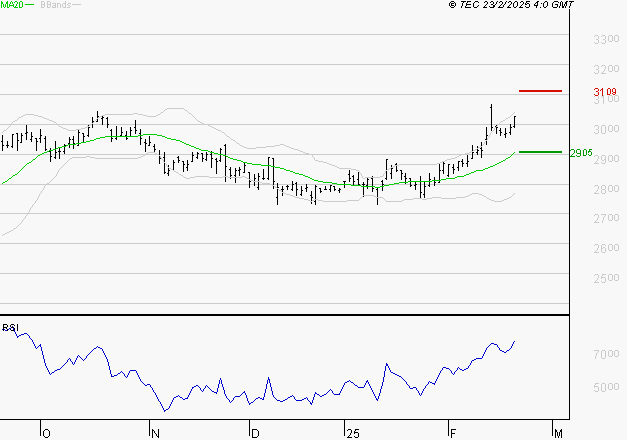Click the BBands legend label

click(54, 5)
